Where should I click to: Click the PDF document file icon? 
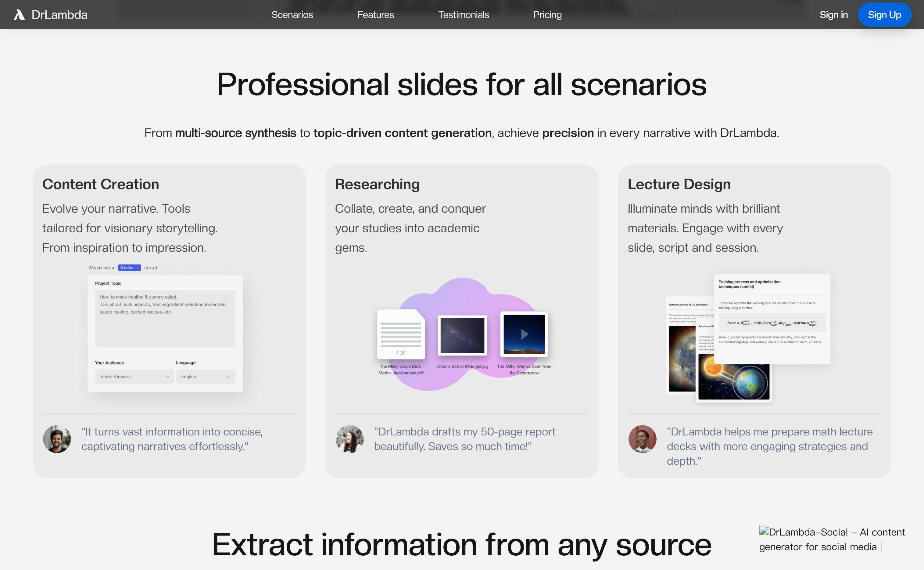coord(401,334)
